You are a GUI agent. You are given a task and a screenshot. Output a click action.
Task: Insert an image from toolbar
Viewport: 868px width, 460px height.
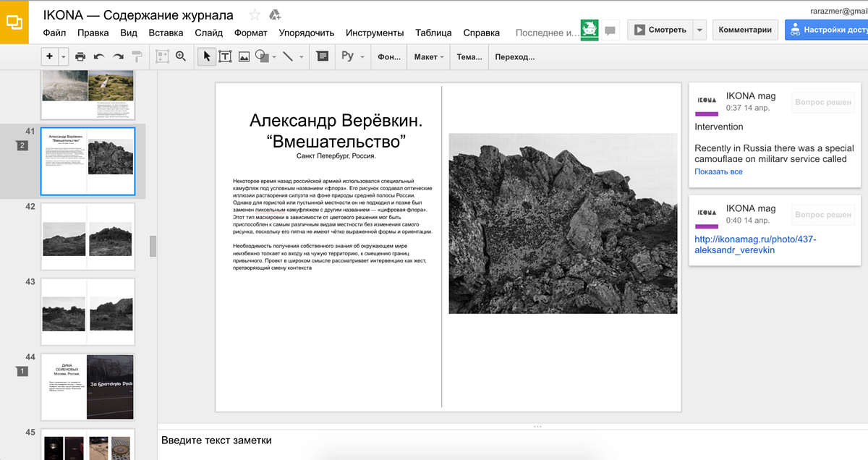[244, 56]
